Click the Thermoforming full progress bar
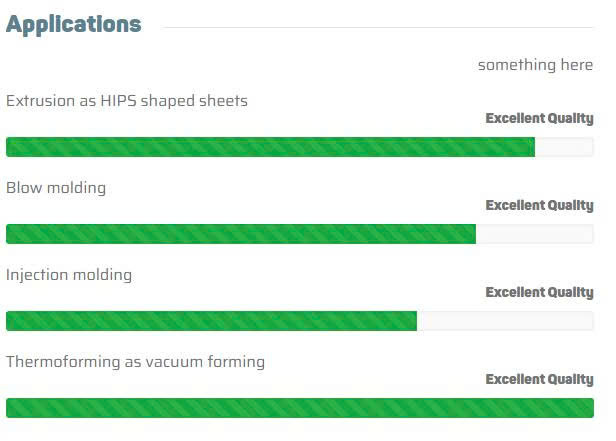The image size is (616, 441). (x=300, y=408)
